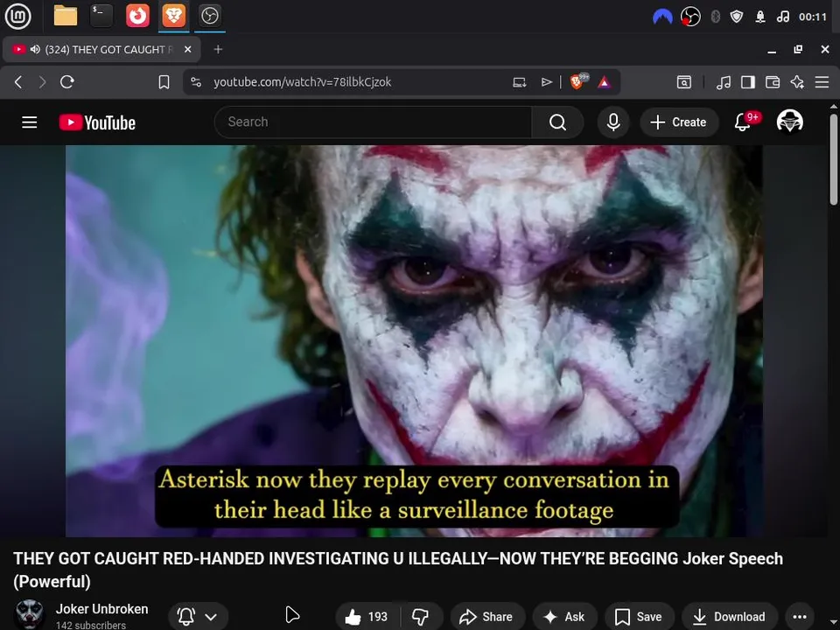840x630 pixels.
Task: Save the video to a playlist
Action: [x=639, y=617]
